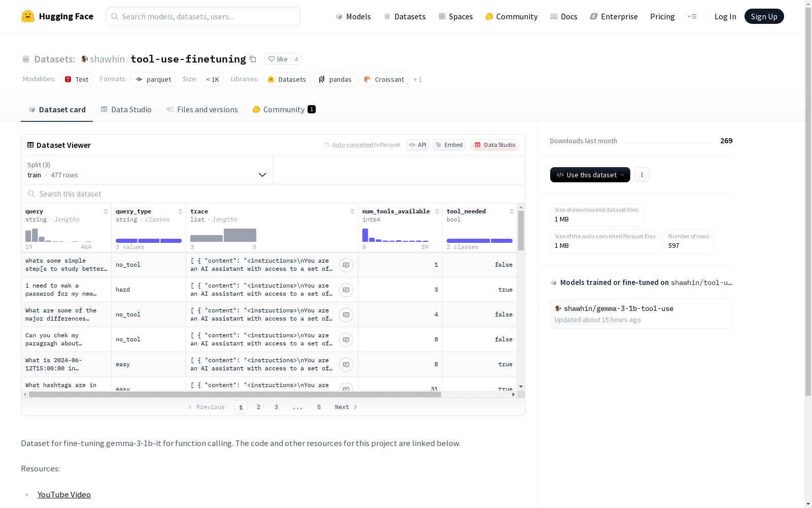Viewport: 812px width, 508px height.
Task: Open the chat icon in the 2024-06-12 row
Action: click(x=346, y=365)
